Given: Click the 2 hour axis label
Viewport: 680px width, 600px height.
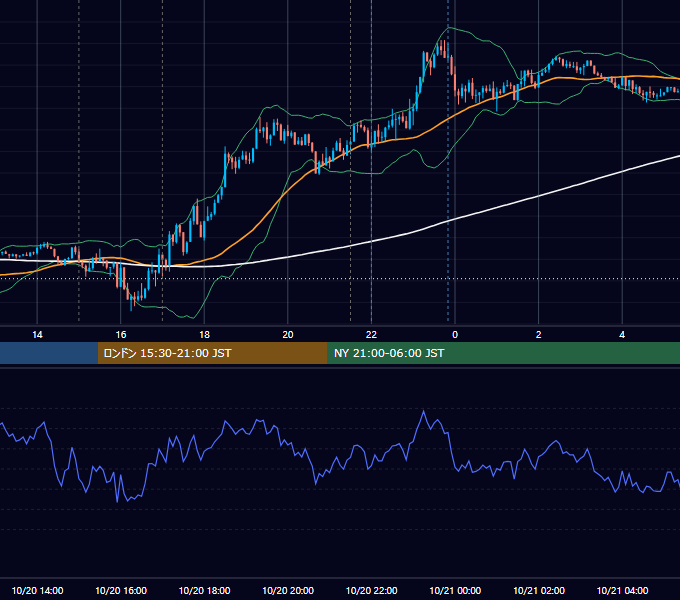Looking at the screenshot, I should coord(539,335).
